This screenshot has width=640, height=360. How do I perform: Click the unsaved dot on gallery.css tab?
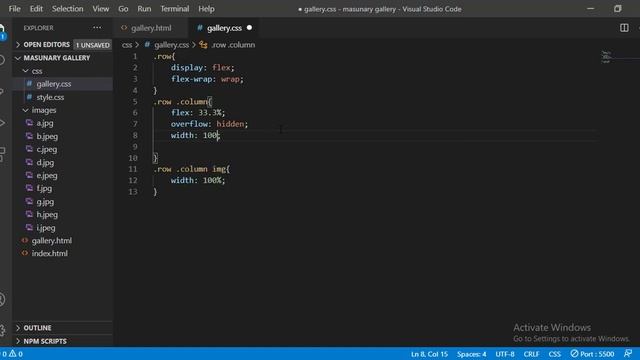coord(249,28)
